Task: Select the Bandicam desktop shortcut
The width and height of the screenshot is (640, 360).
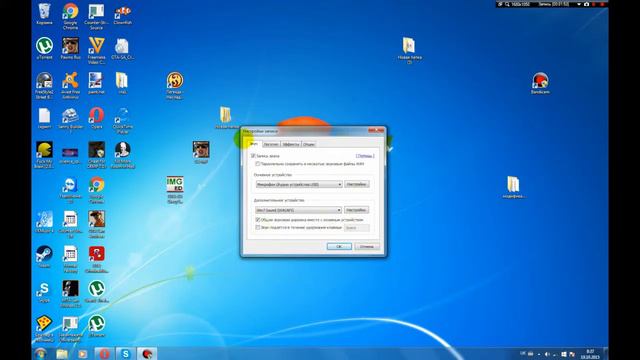Action: [540, 83]
